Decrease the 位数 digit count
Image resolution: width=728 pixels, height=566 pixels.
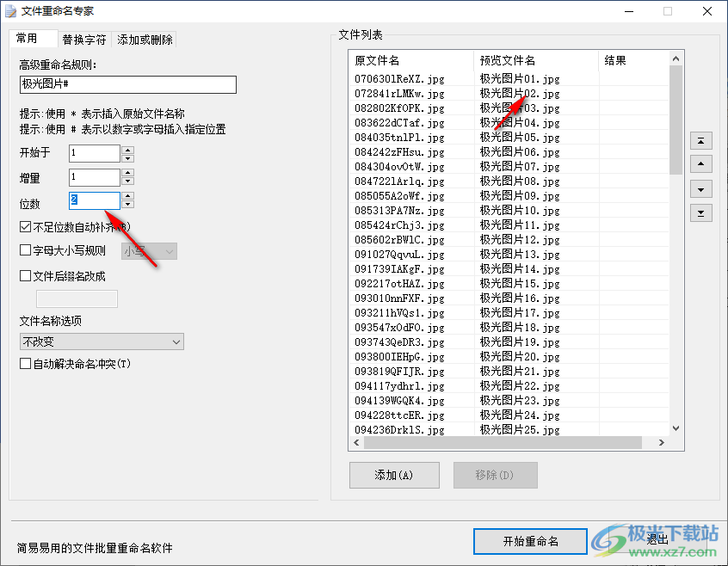point(127,205)
